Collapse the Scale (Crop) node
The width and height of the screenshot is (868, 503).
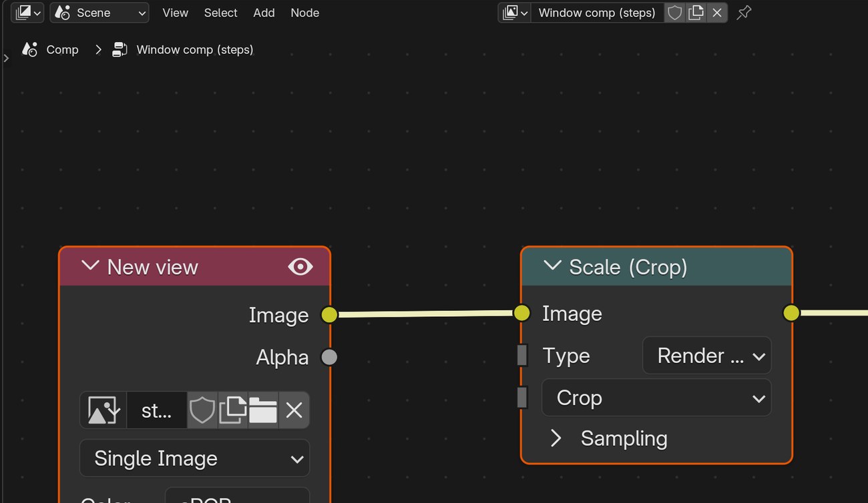552,266
